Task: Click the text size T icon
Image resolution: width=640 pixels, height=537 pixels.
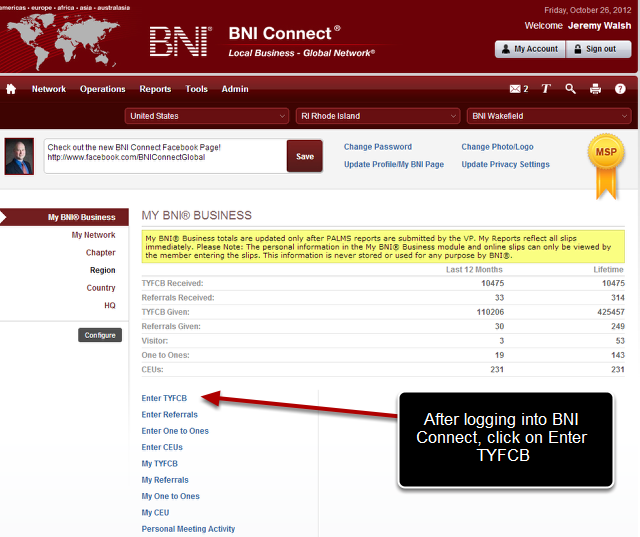Action: click(x=546, y=89)
